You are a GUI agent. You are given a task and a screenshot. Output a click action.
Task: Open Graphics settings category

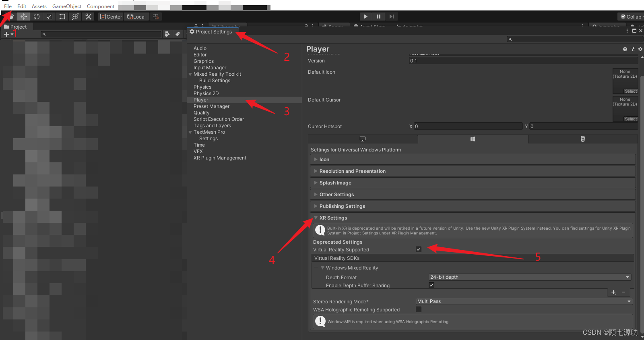[x=204, y=61]
